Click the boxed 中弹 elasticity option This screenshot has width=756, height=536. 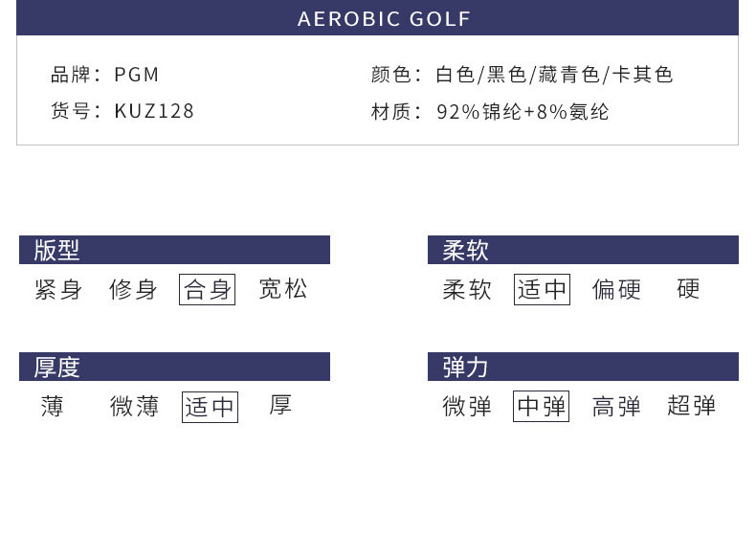(541, 407)
